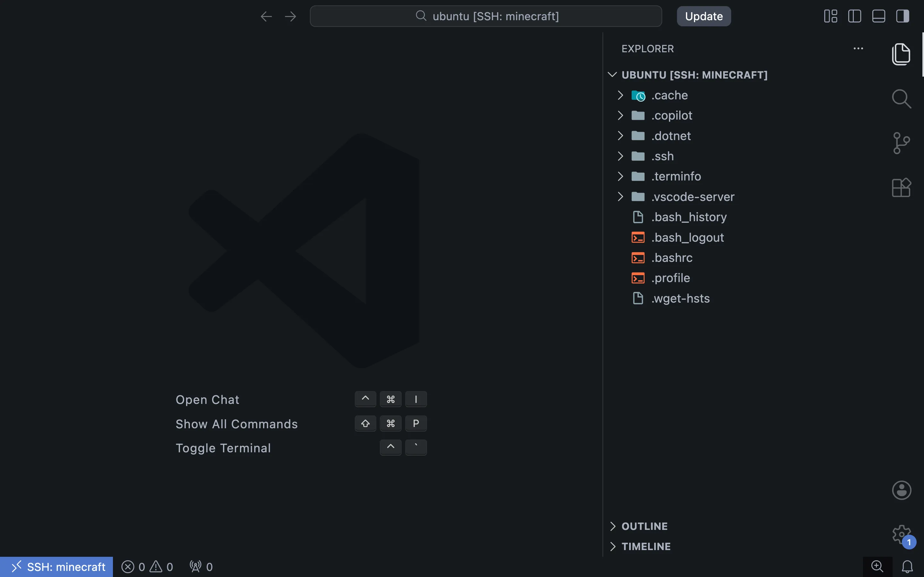The height and width of the screenshot is (577, 924).
Task: Open the Search view
Action: pos(902,98)
